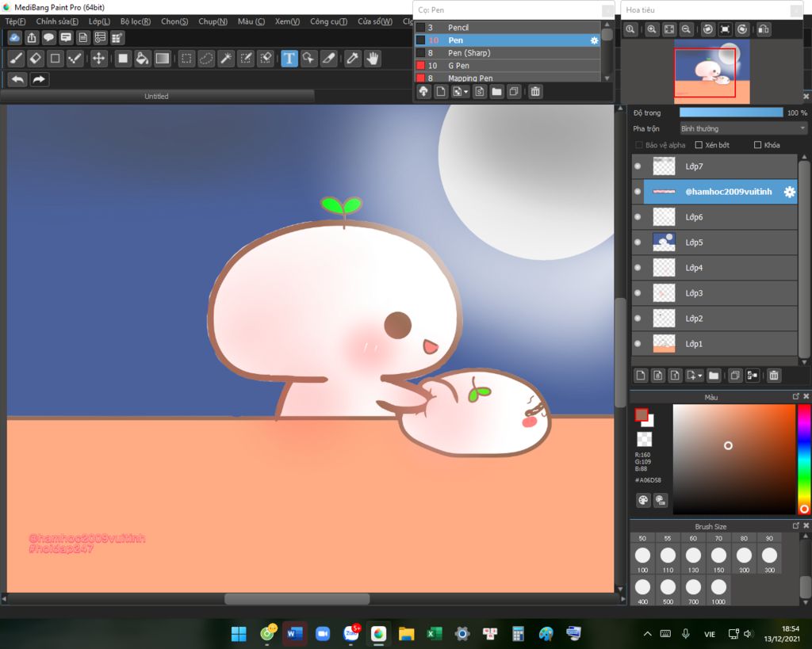Screen dimensions: 812x649
Task: Open MediBang Paint from the taskbar
Action: point(378,633)
